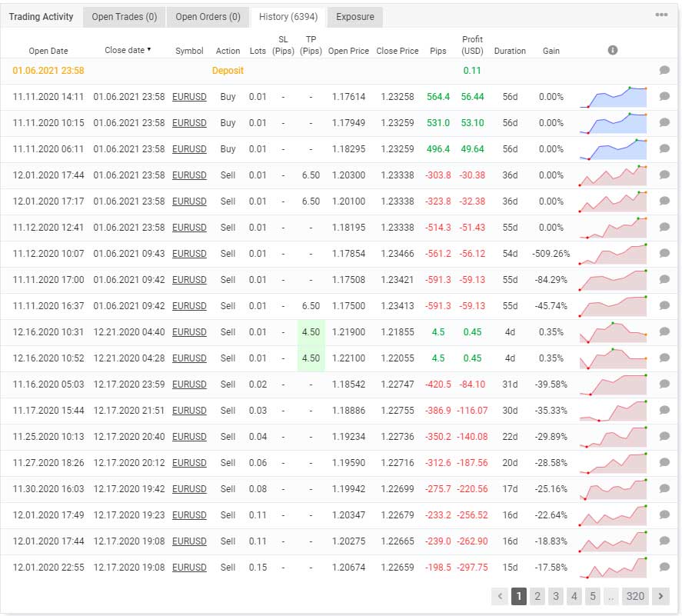The image size is (682, 616).
Task: Select page 3 in pagination
Action: [556, 596]
